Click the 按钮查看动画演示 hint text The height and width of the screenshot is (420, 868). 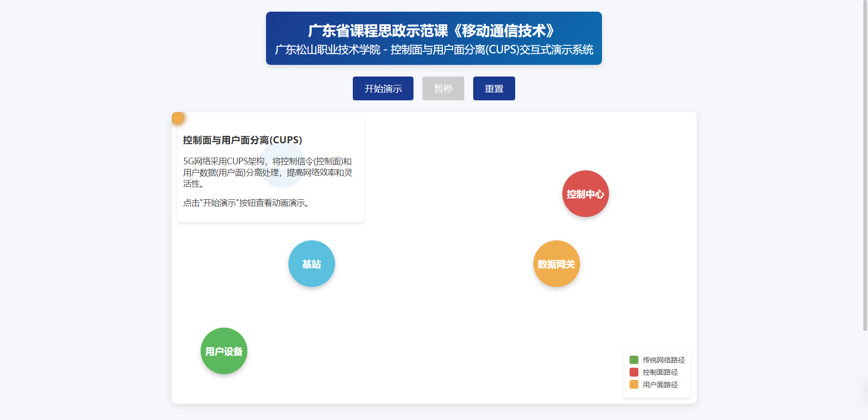pyautogui.click(x=246, y=203)
